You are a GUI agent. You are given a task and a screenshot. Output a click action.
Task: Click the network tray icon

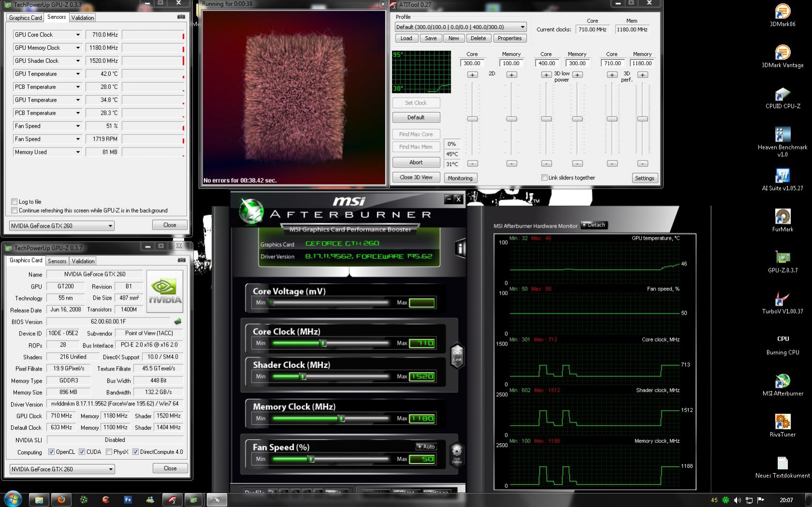point(749,500)
